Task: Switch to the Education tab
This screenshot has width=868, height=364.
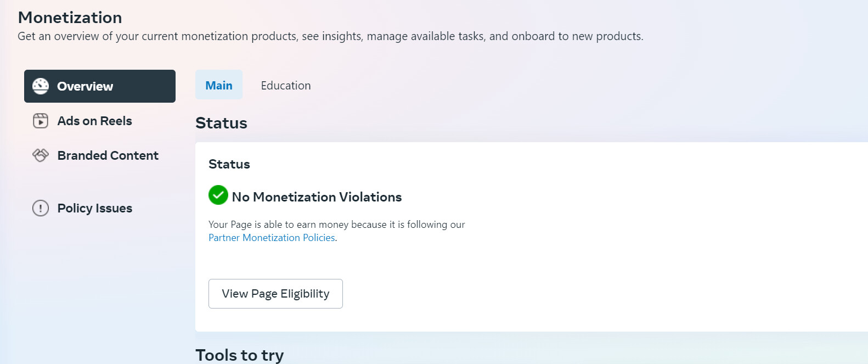Action: (x=286, y=85)
